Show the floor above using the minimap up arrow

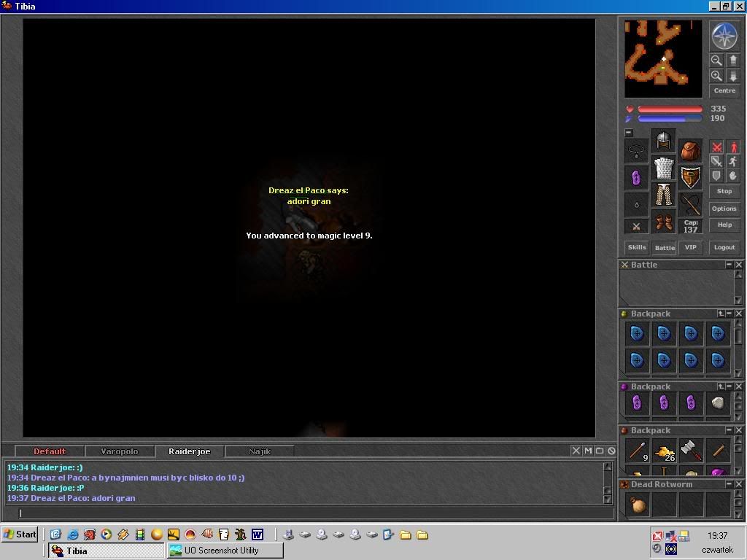pyautogui.click(x=732, y=60)
